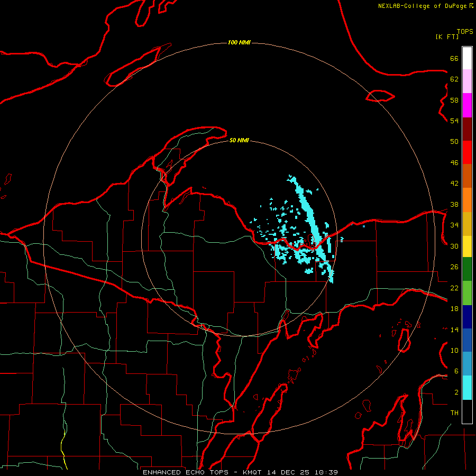The height and width of the screenshot is (476, 476).
Task: Select the medium blue legend swatch
Action: tap(467, 340)
